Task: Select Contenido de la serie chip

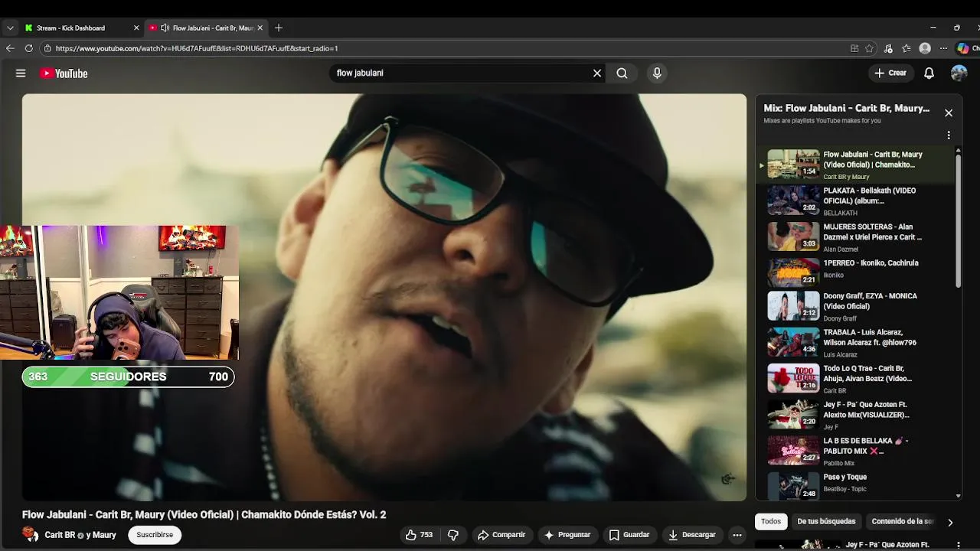Action: 902,521
